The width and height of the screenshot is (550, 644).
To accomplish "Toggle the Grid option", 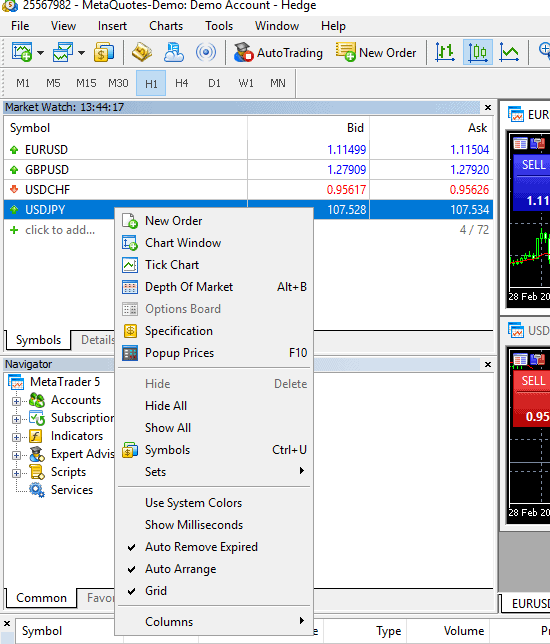I will coord(214,591).
